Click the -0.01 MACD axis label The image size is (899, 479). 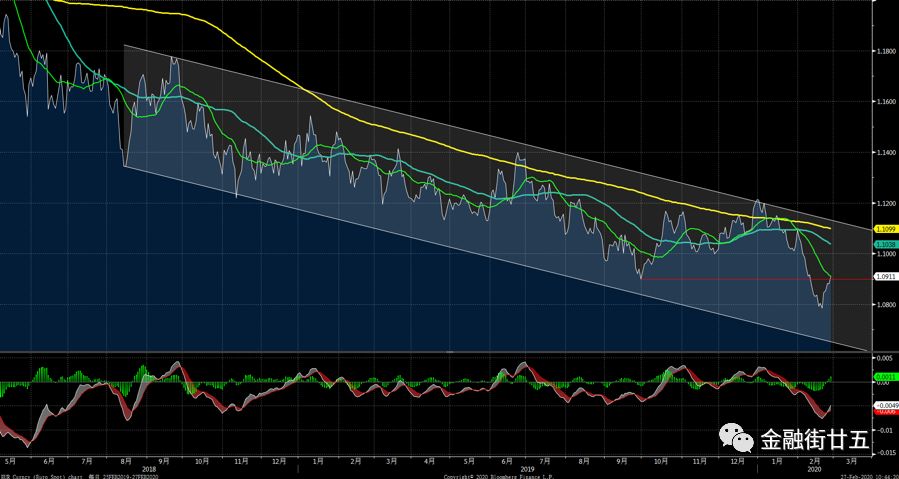pyautogui.click(x=885, y=430)
